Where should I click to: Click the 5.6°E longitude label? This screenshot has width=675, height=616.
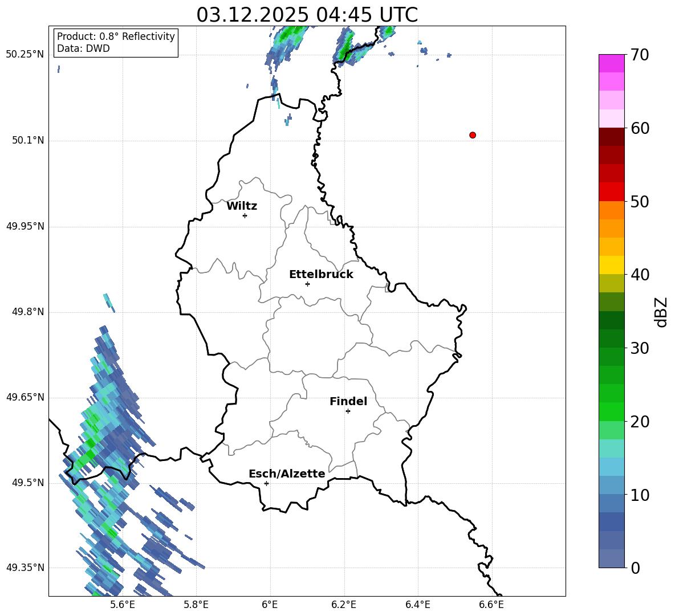tap(123, 605)
